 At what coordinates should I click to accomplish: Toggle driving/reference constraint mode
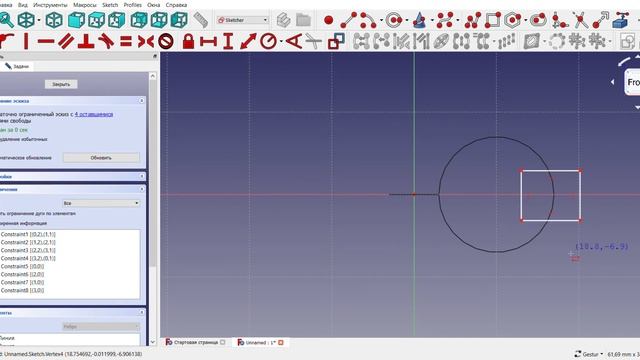tap(336, 41)
